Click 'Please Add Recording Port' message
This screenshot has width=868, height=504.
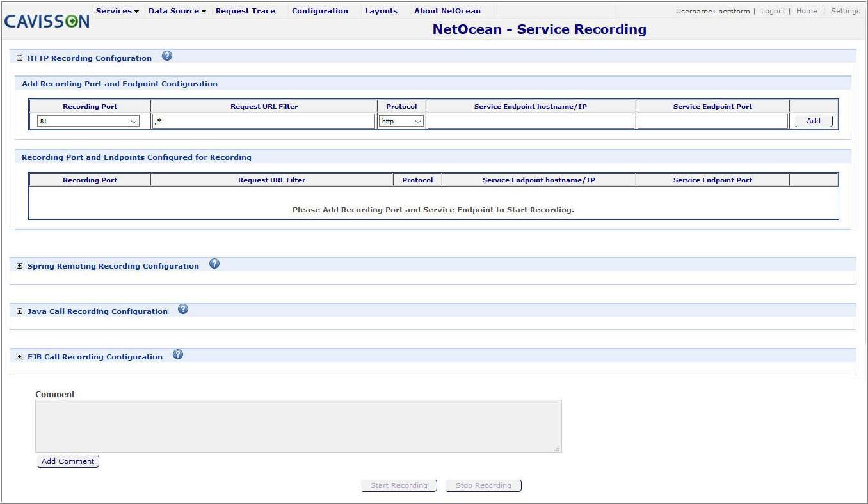point(433,210)
